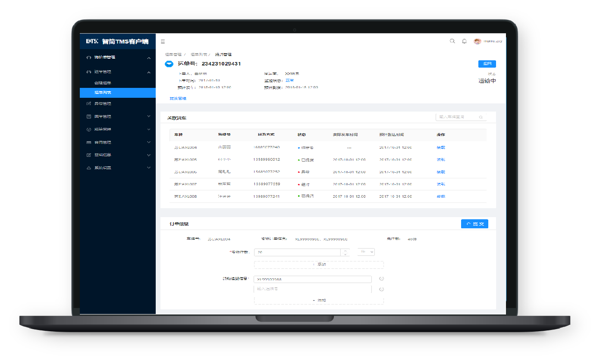Remove the empty 输入追溯号 tracking row

382,289
